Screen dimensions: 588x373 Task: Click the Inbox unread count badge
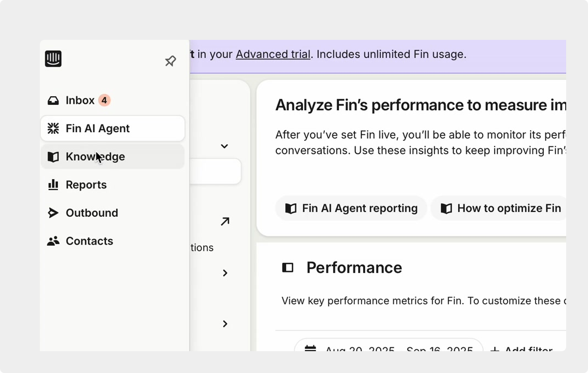click(x=104, y=100)
